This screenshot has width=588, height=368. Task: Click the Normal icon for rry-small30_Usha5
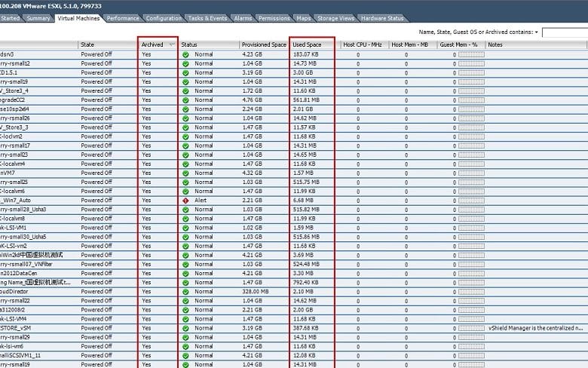point(185,237)
